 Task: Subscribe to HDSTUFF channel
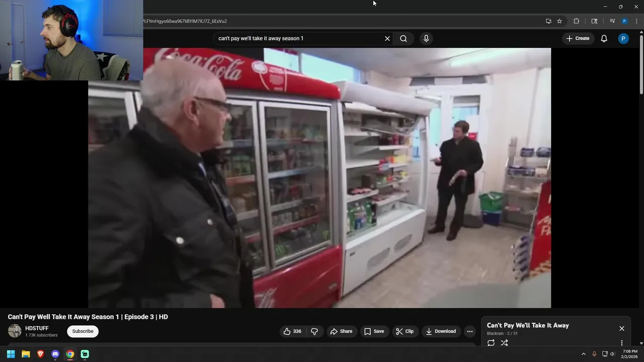(83, 331)
